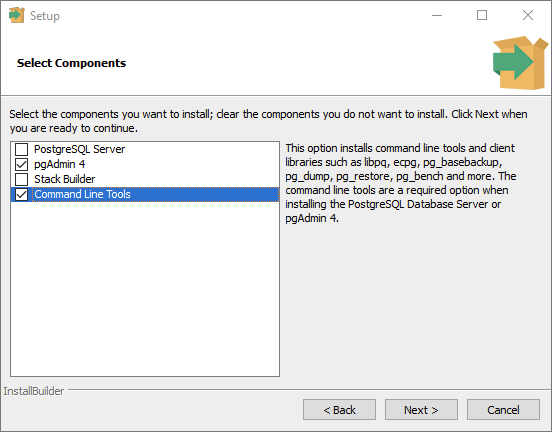
Task: Tick the Stack Builder checkbox
Action: tap(21, 179)
